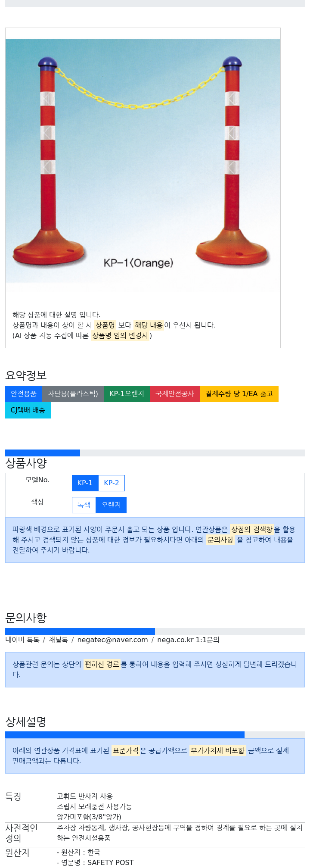Select the KP-2 model option
This screenshot has width=310, height=868.
(112, 483)
